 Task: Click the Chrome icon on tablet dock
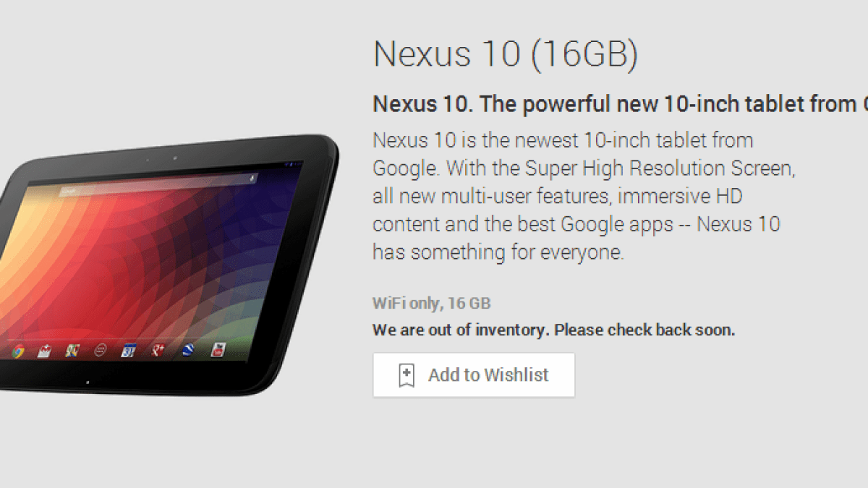(x=18, y=351)
